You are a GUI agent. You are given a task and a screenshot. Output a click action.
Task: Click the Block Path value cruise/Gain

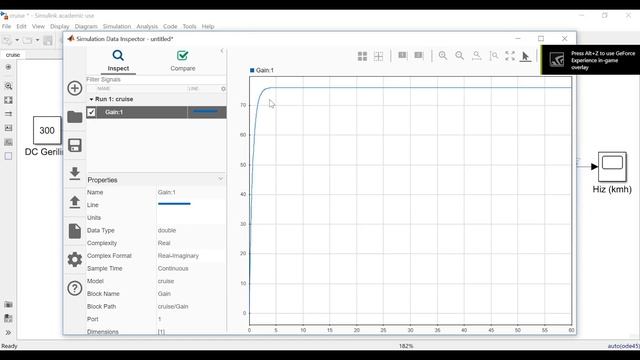[x=173, y=307]
